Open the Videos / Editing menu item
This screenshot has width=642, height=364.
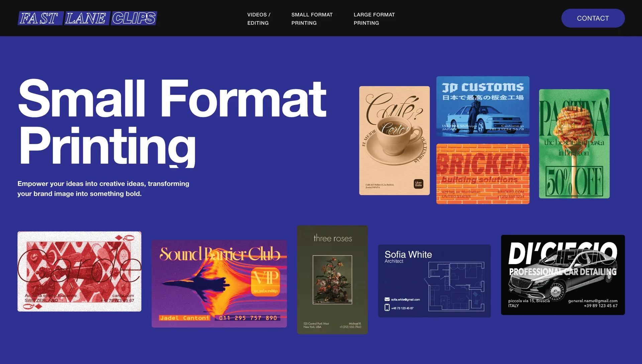click(x=259, y=19)
